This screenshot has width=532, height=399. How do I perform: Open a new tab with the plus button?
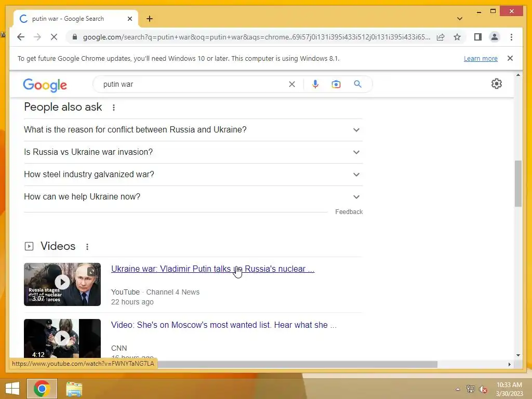click(150, 19)
